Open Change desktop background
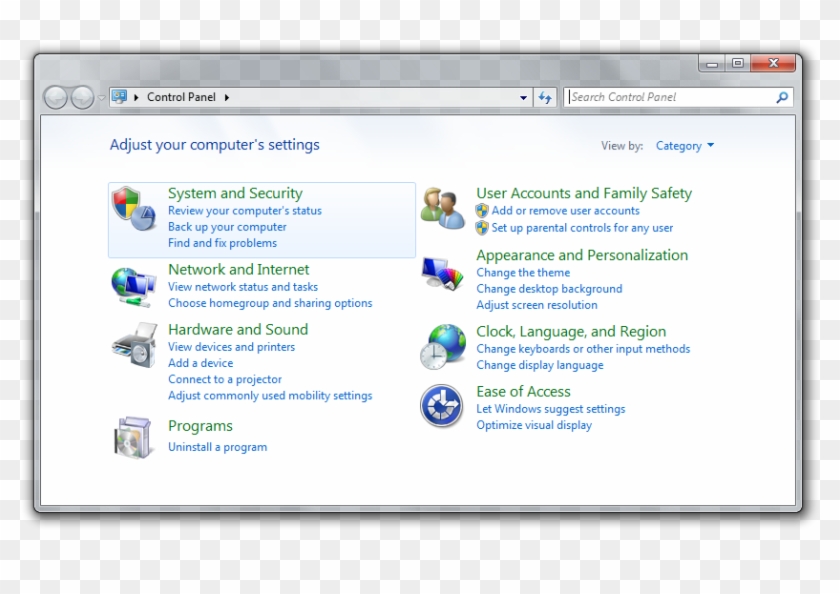 [549, 288]
